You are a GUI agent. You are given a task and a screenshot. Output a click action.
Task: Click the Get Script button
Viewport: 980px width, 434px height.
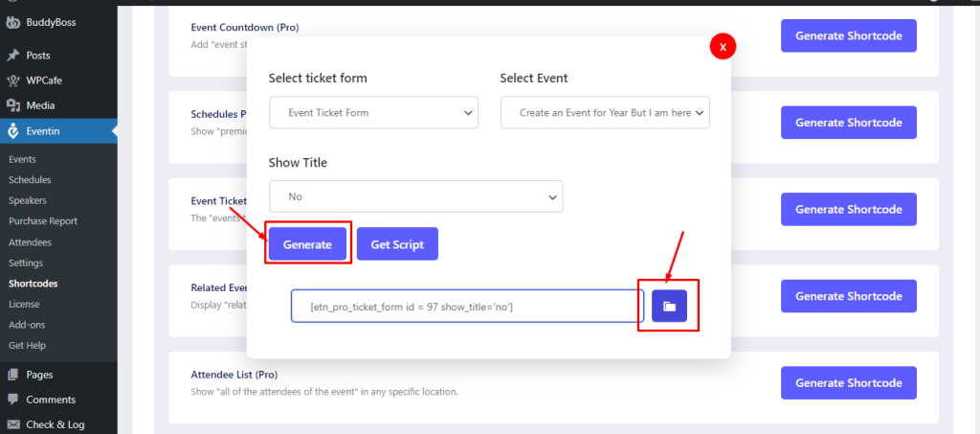[x=397, y=244]
